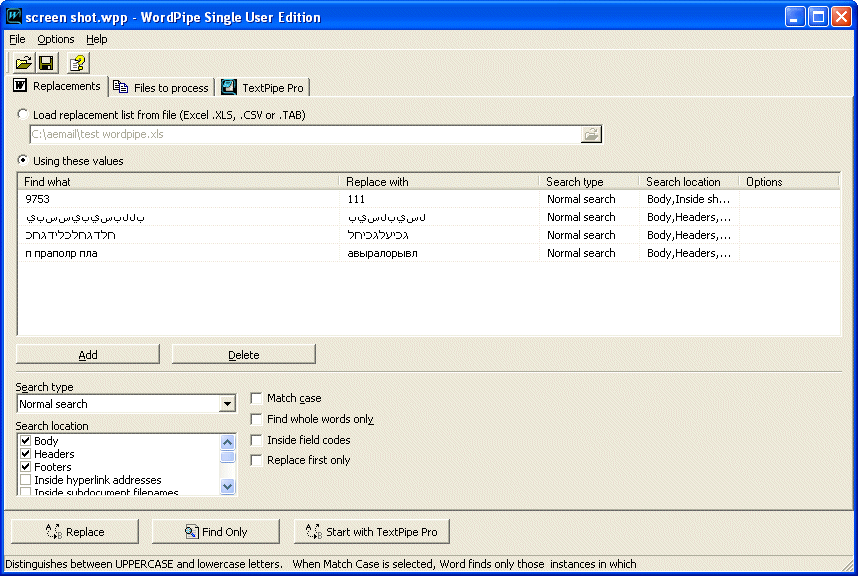Click Search location list scroll up arrow

(x=228, y=442)
